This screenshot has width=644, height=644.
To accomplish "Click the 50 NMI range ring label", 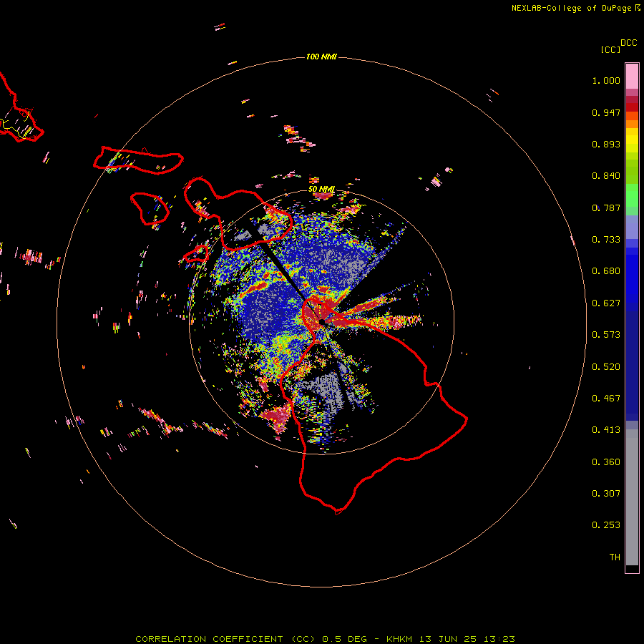I will [321, 190].
